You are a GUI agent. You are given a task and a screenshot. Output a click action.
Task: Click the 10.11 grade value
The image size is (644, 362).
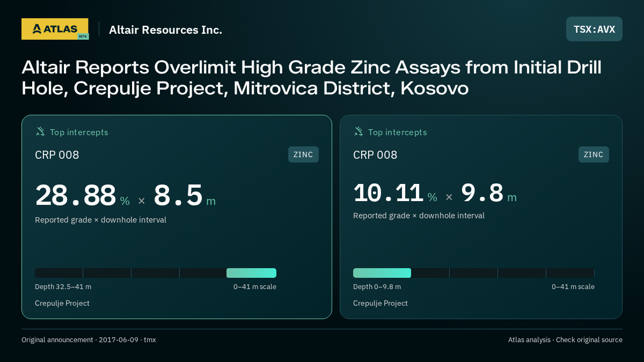(x=389, y=193)
